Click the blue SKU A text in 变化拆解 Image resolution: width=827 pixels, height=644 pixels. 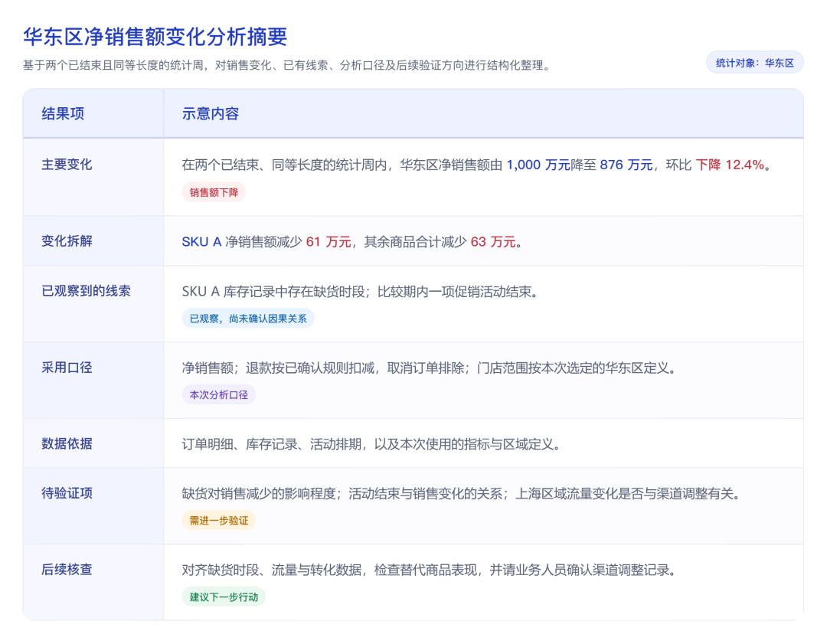tap(201, 241)
